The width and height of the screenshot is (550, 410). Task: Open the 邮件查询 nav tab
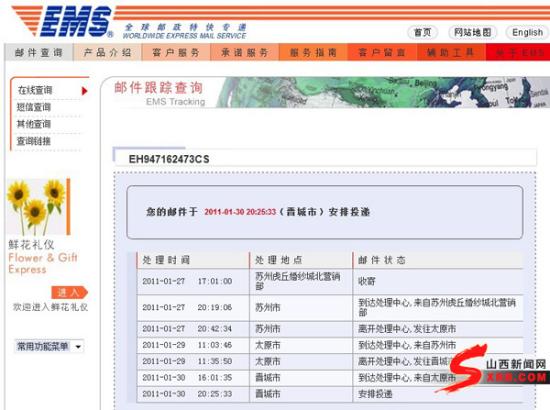tap(39, 53)
